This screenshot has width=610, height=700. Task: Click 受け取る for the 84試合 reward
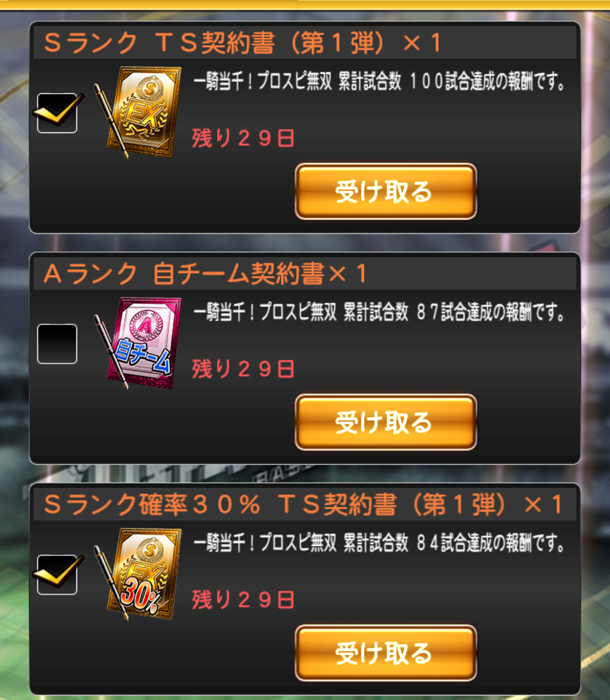click(x=386, y=653)
